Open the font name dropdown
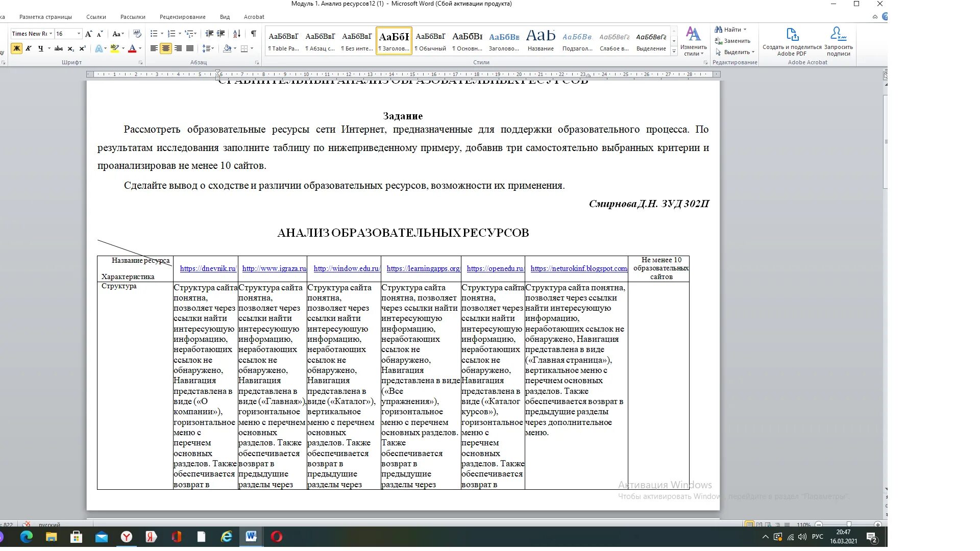The width and height of the screenshot is (980, 551). tap(51, 34)
